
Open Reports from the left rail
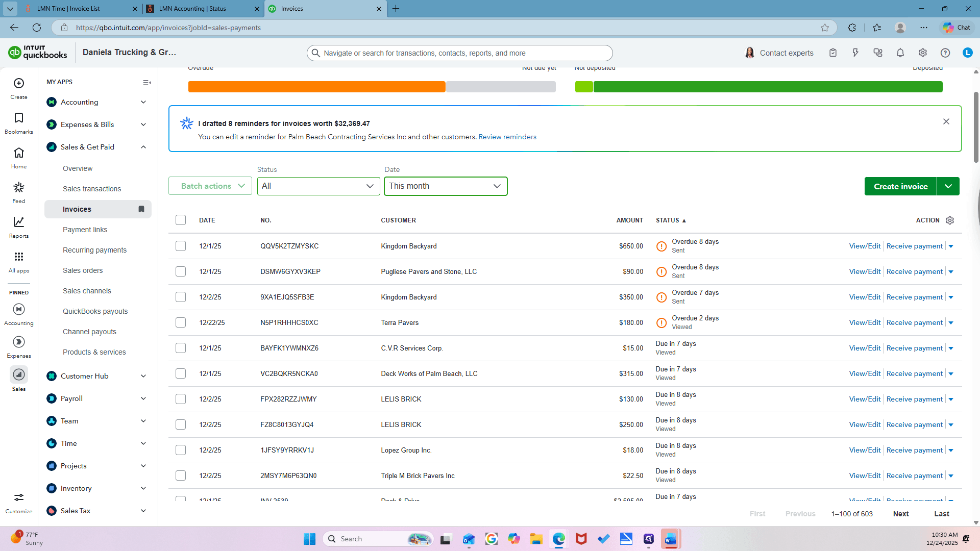point(19,227)
